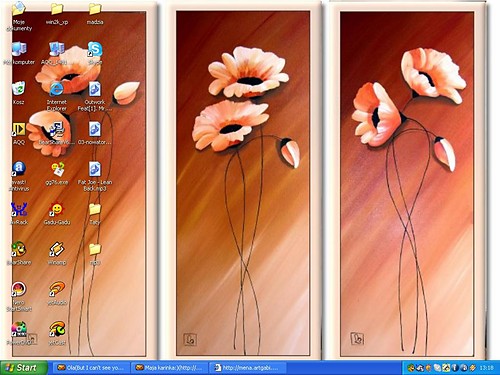Click the first system tray icon
The image size is (500, 375).
[x=411, y=368]
